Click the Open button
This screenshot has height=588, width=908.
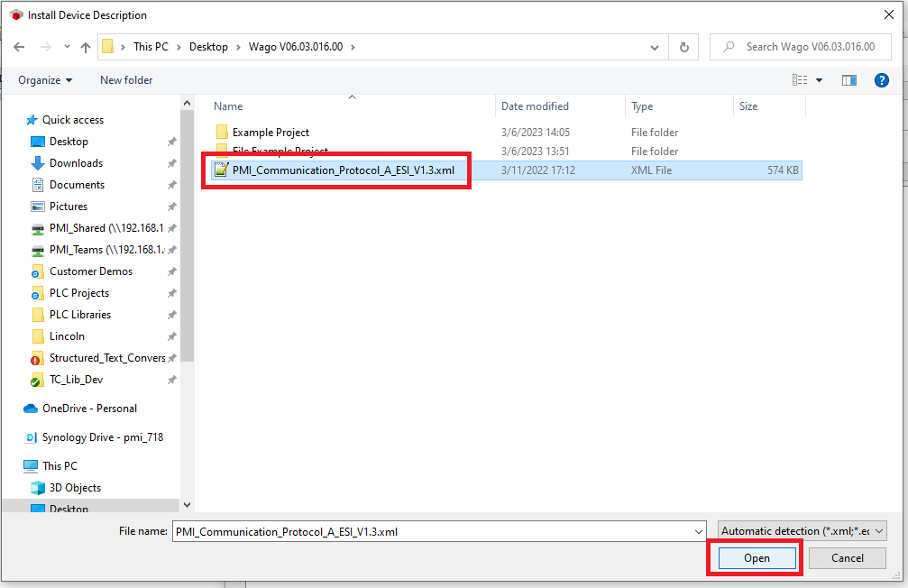[x=757, y=558]
